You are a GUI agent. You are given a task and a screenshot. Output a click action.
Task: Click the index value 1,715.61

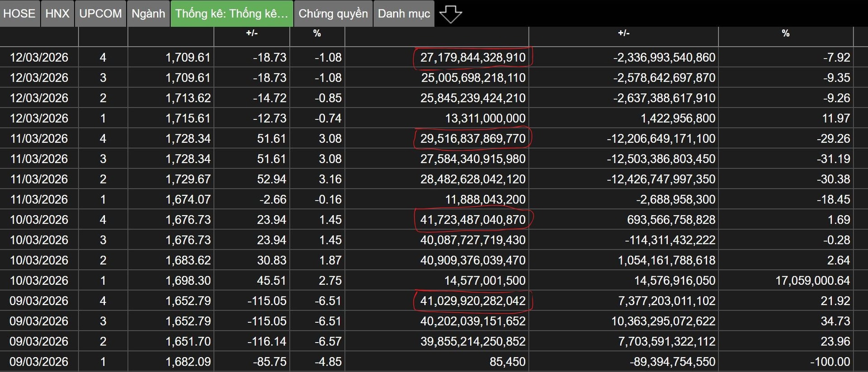(x=188, y=118)
